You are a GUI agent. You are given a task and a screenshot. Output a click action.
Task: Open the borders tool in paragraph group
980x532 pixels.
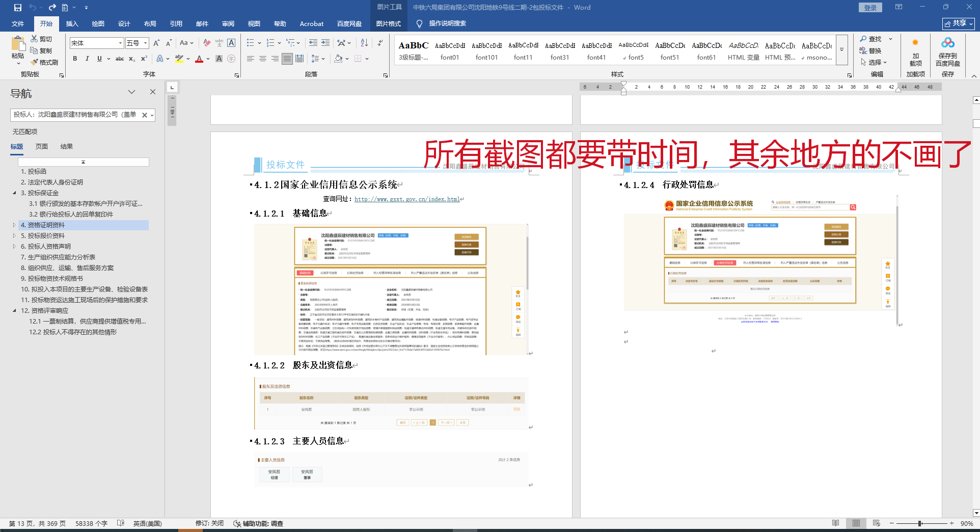coord(358,59)
